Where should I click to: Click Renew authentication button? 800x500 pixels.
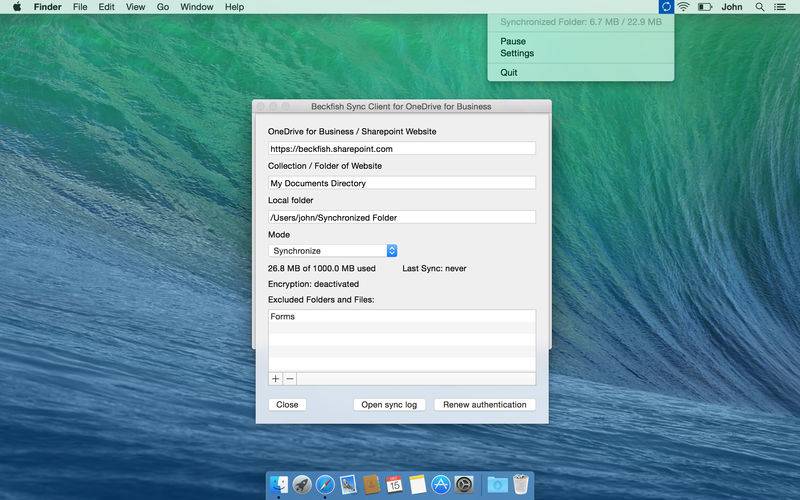[x=485, y=405]
